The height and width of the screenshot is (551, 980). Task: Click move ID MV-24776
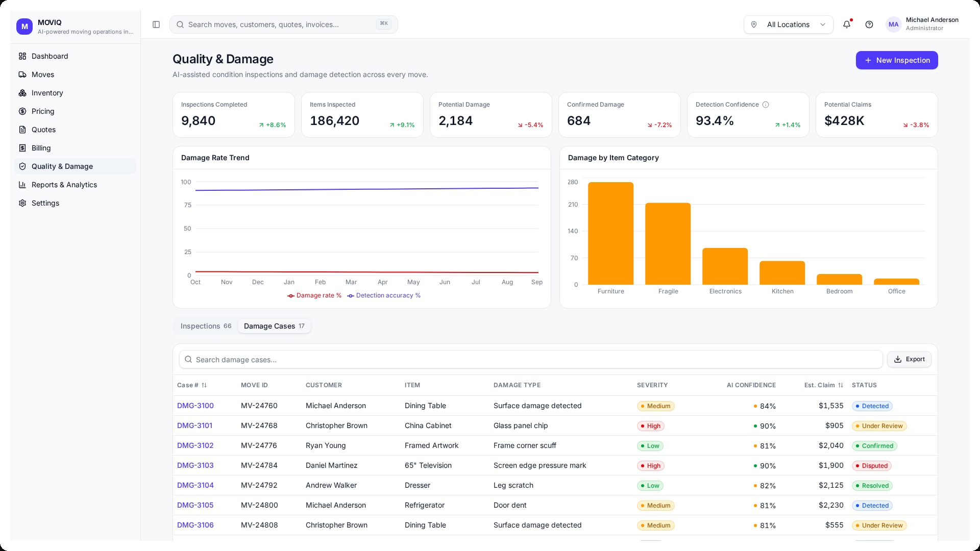(259, 445)
